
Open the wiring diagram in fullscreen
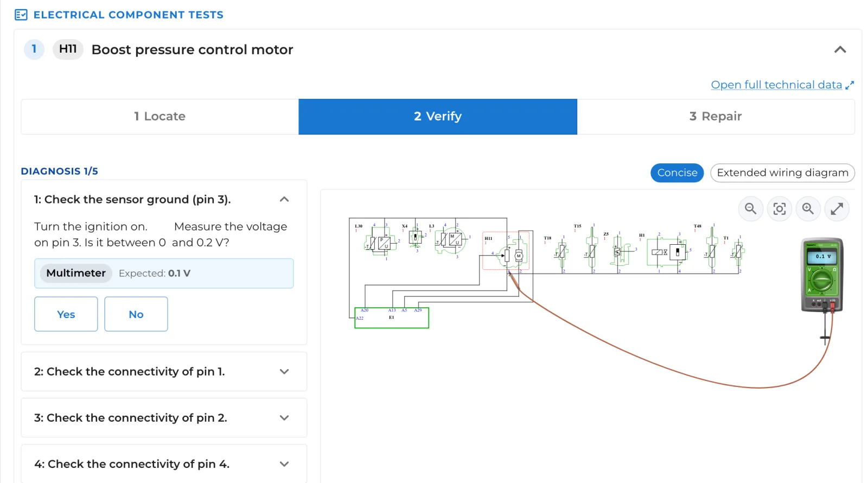(837, 209)
